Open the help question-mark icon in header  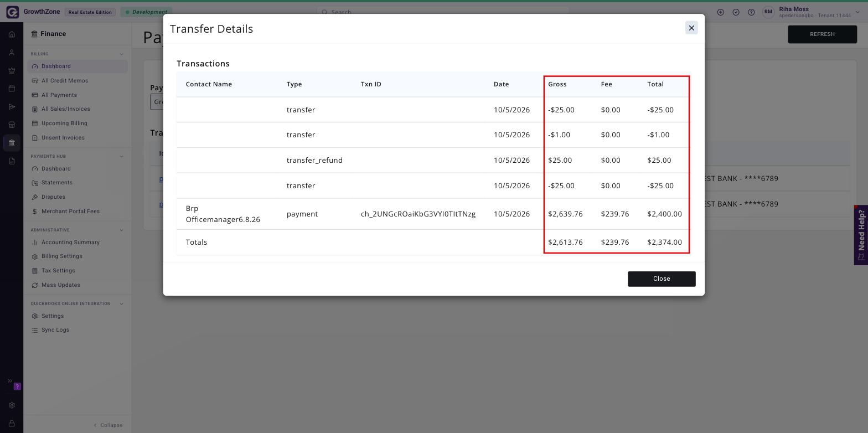coord(751,12)
